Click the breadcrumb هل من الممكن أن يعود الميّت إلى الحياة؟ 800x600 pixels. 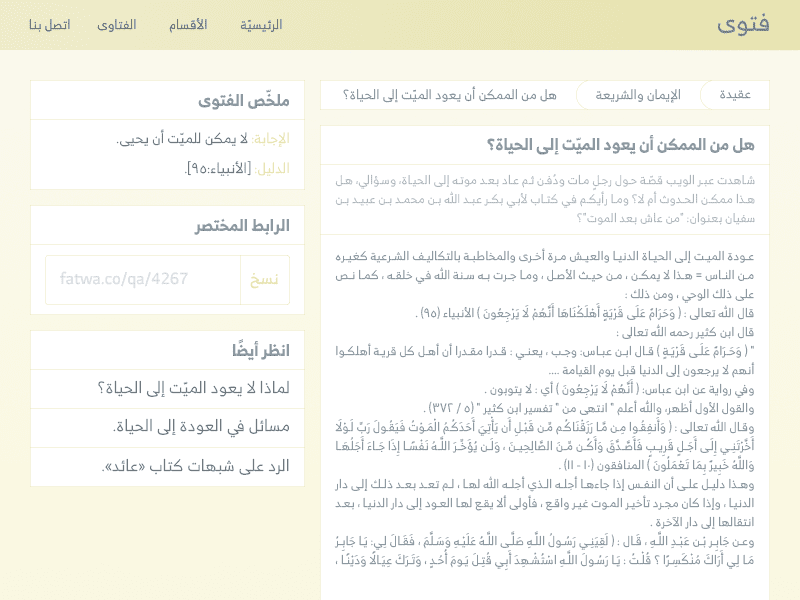pyautogui.click(x=449, y=95)
